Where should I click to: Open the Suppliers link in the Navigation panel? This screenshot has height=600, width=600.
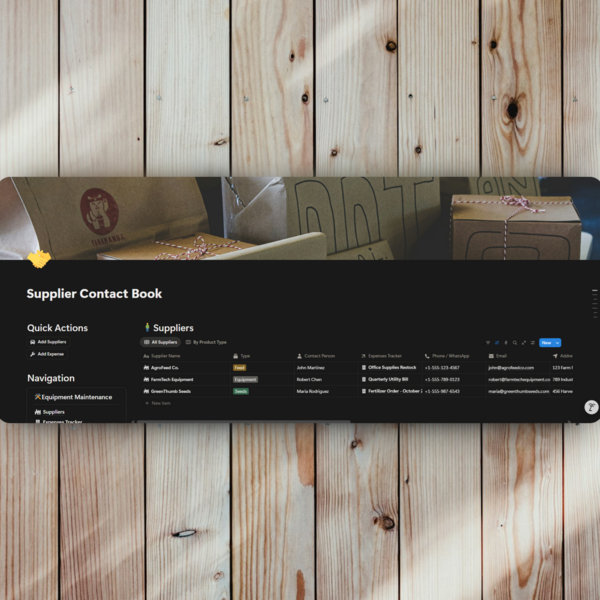tap(50, 412)
